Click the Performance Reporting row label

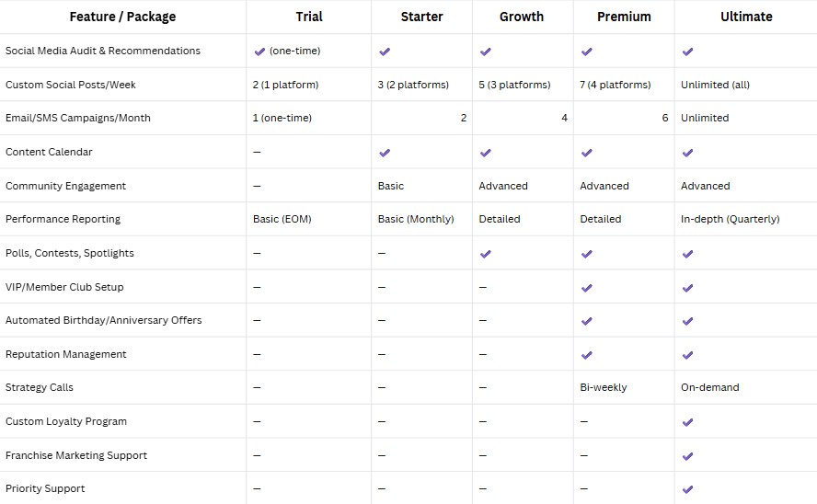[63, 220]
